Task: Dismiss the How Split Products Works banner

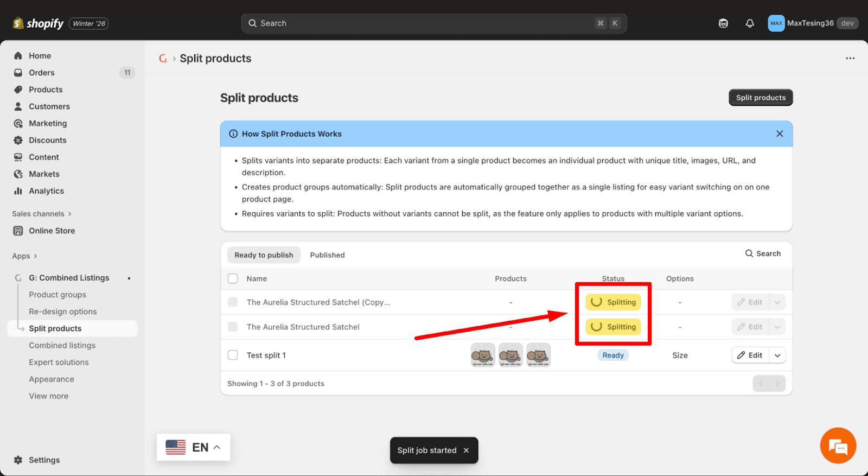Action: pos(780,134)
